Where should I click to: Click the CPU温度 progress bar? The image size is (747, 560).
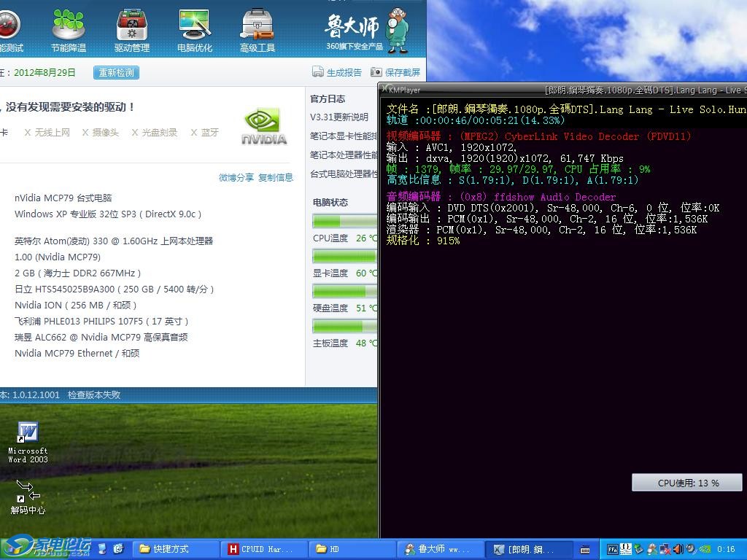[344, 221]
